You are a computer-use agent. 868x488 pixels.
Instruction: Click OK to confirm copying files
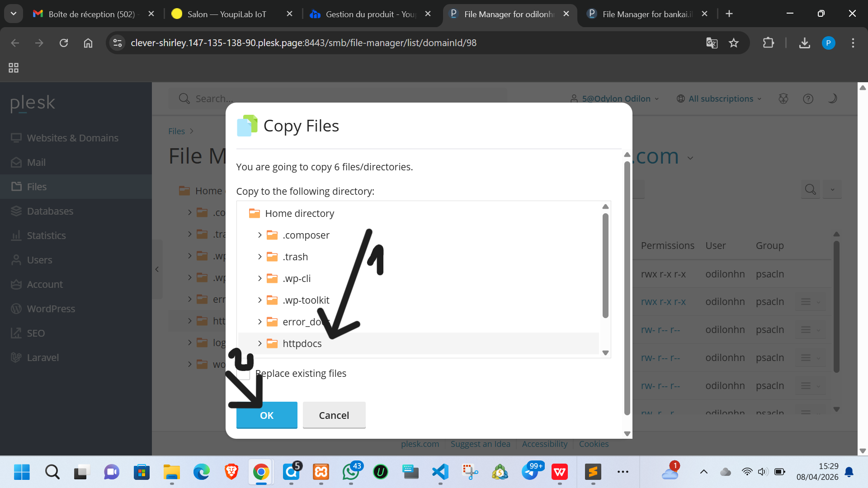[266, 415]
